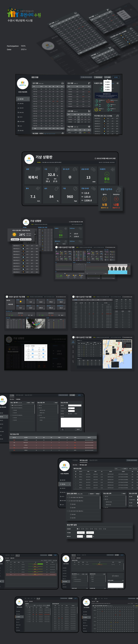The image size is (138, 644).
Task: Check the 화 weekday checkbox
Action: (82, 529)
